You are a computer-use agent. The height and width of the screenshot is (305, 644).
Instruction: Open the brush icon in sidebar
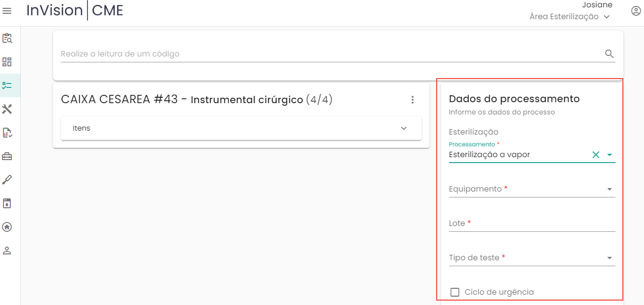point(7,180)
